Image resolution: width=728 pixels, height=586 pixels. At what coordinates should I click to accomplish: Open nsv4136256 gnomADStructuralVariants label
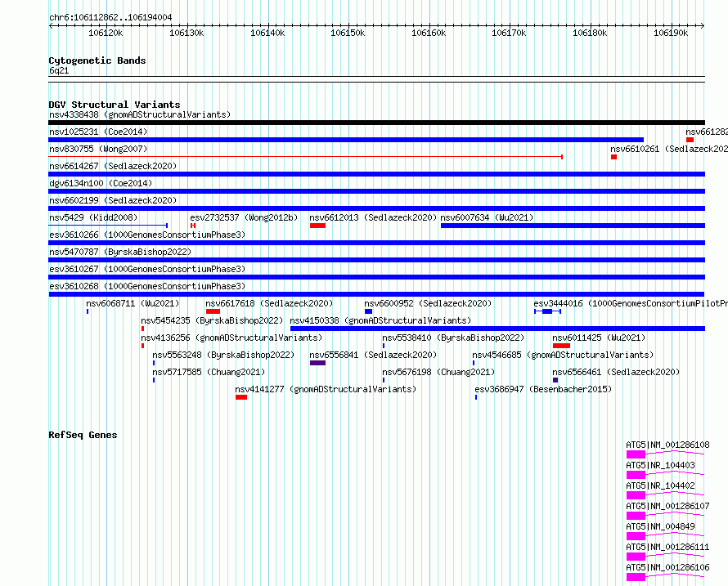pyautogui.click(x=231, y=338)
